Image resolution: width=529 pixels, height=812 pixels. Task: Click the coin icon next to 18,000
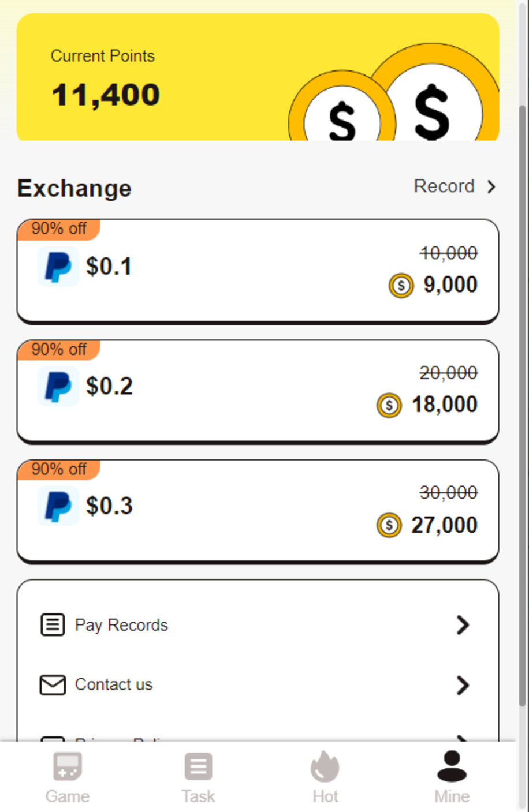tap(389, 405)
